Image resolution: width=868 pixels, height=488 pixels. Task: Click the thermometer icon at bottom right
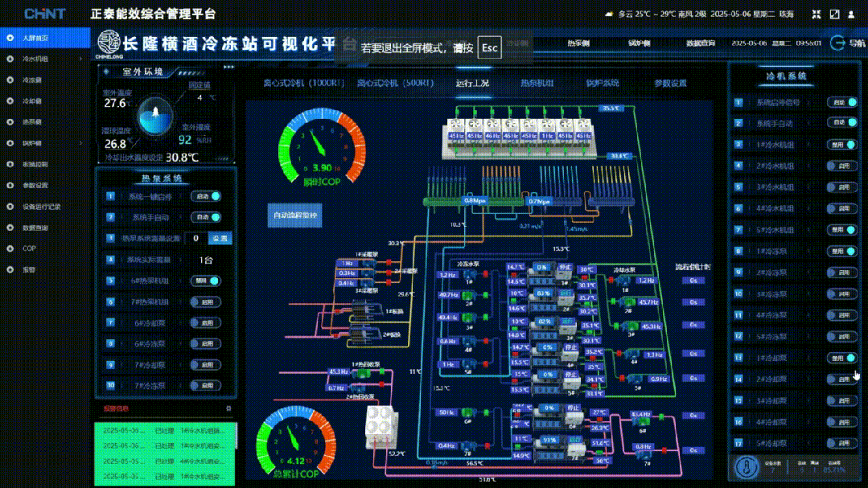747,468
